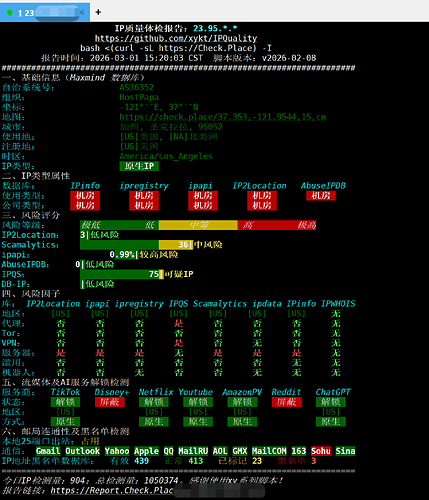Click the 中风险 label next to Scamalytics
The width and height of the screenshot is (429, 500).
click(208, 245)
